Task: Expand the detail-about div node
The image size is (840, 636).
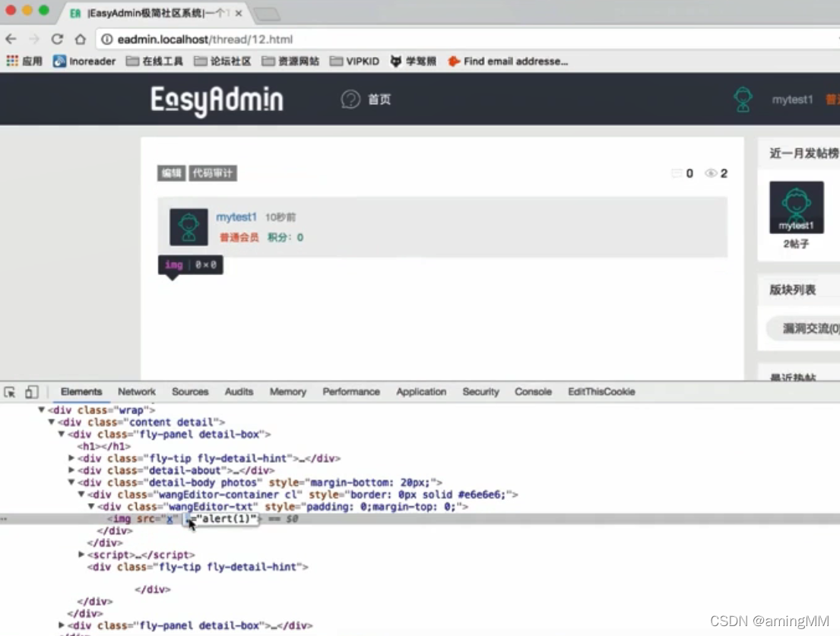Action: [71, 470]
